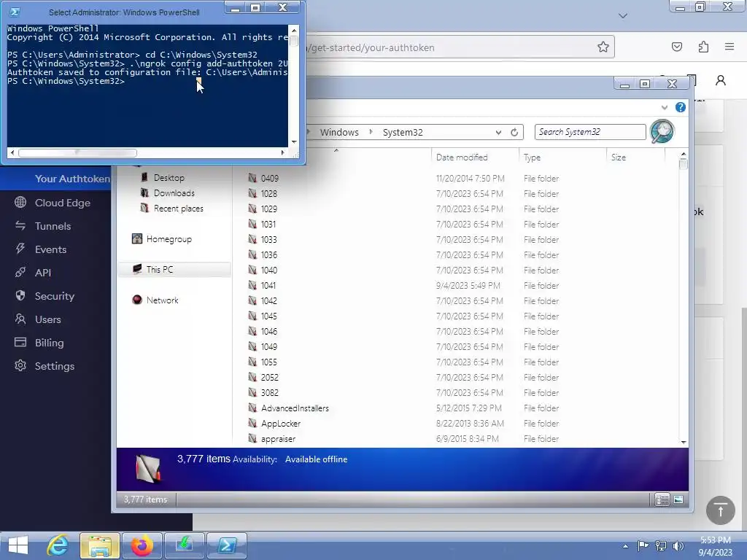The width and height of the screenshot is (747, 560).
Task: Open Explorer help question mark icon
Action: (x=681, y=107)
